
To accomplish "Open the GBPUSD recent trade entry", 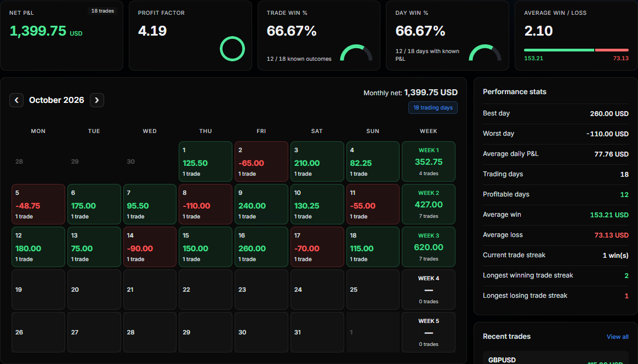I will [x=555, y=359].
